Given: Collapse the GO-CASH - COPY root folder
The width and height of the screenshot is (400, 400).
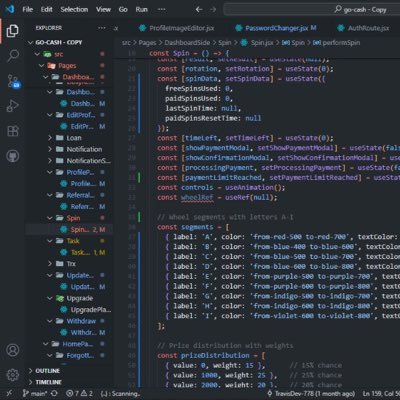Looking at the screenshot, I should pos(31,42).
